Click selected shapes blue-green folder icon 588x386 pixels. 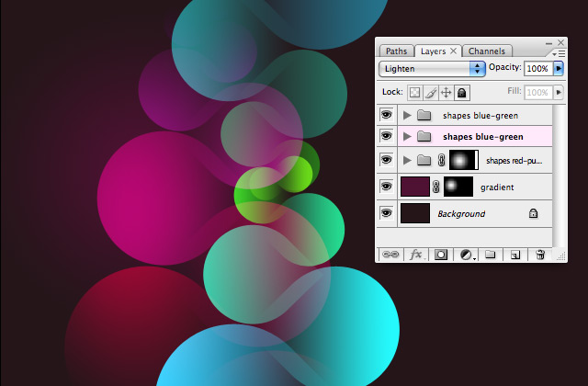click(424, 137)
